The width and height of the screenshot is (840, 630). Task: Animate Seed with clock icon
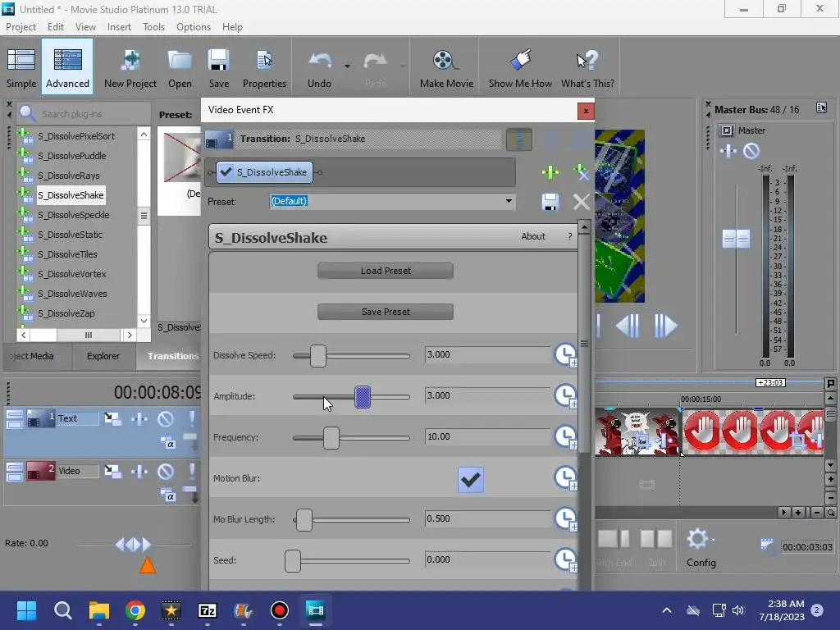click(565, 560)
